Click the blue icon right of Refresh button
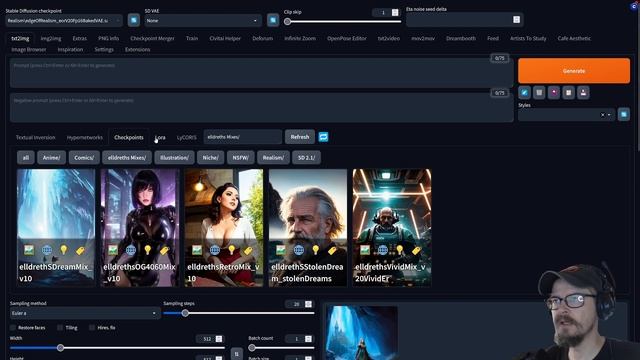Viewport: 640px width, 360px height. (323, 137)
